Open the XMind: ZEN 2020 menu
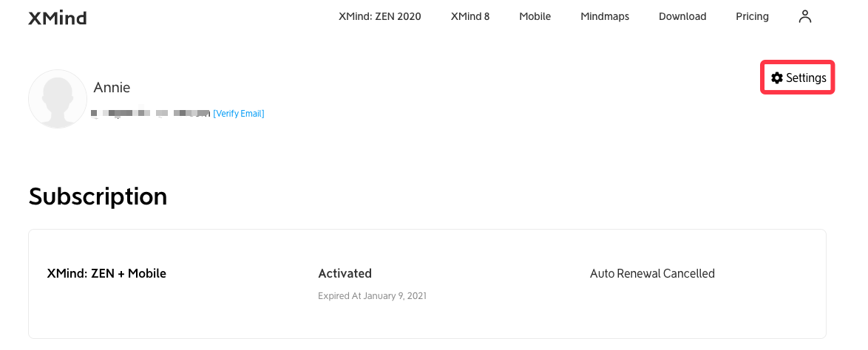 (380, 16)
